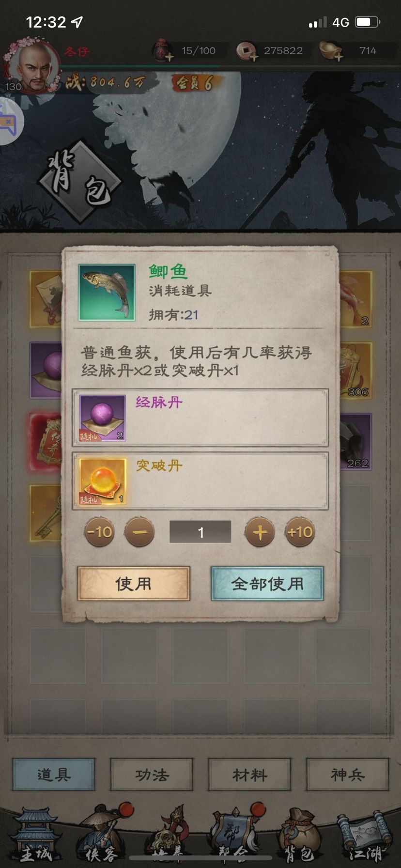The width and height of the screenshot is (401, 868).
Task: Tap the quantity input field
Action: click(200, 532)
